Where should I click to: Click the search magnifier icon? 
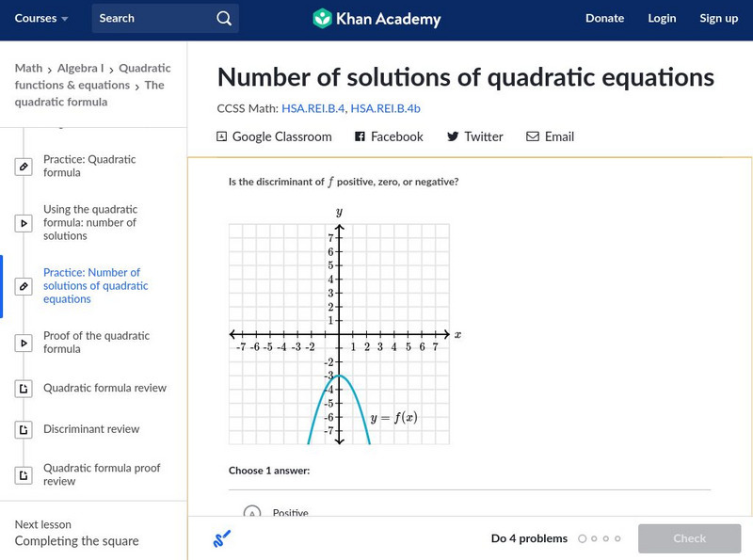click(x=223, y=18)
